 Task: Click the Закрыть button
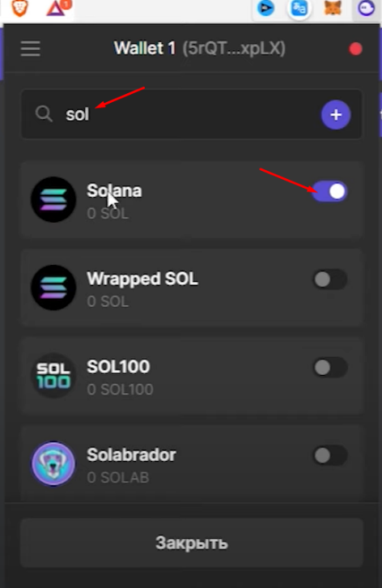(192, 543)
